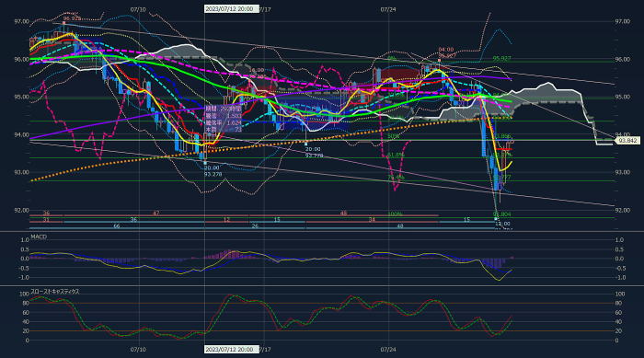The height and width of the screenshot is (358, 644).
Task: Select the スローストキャスティクス panel title
Action: tap(55, 292)
